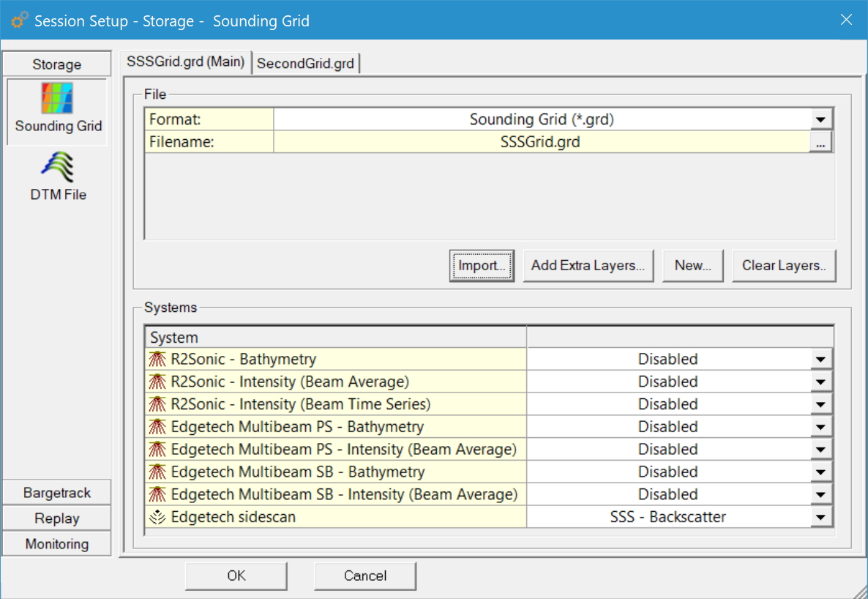Click the Edgetech sidescan system icon

157,517
